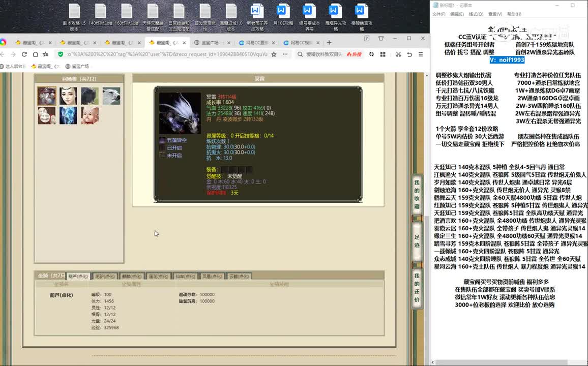
Task: Switch to the 网易CC直播 browser tab
Action: (x=256, y=43)
